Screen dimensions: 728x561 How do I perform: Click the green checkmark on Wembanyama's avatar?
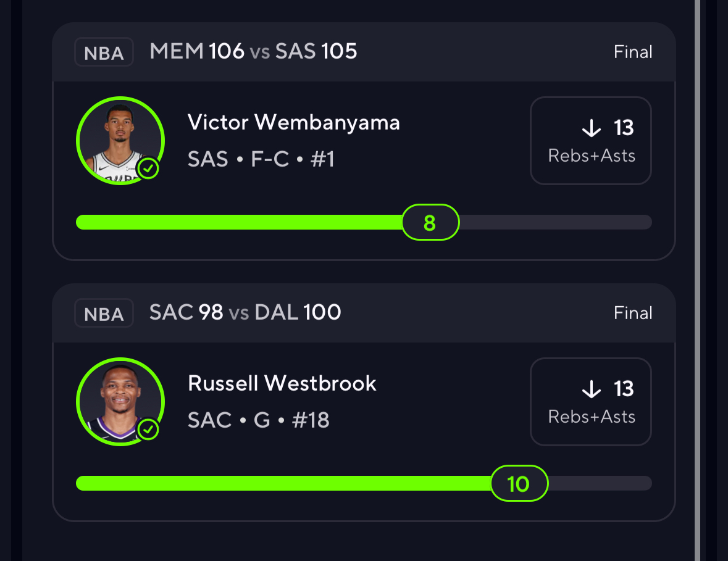(x=148, y=168)
